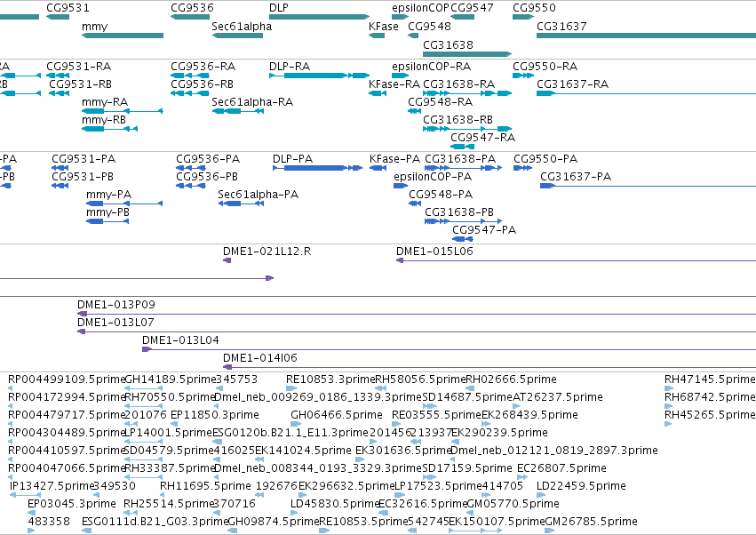Click the CG9550 gene label

[x=534, y=8]
